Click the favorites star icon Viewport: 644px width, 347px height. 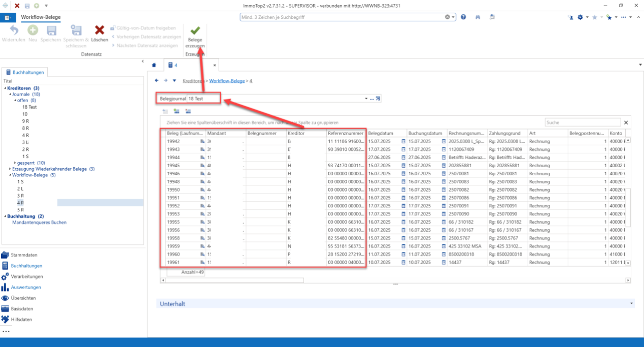pyautogui.click(x=594, y=17)
